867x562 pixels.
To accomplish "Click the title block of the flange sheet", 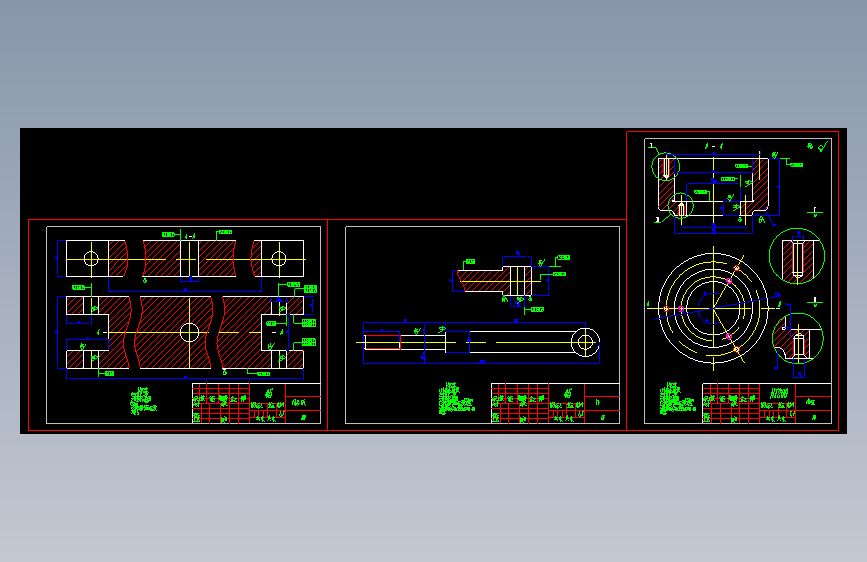I will click(x=767, y=403).
